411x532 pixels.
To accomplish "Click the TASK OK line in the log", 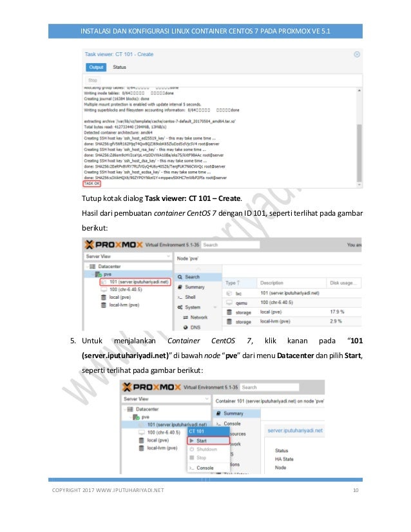I will tap(91, 184).
